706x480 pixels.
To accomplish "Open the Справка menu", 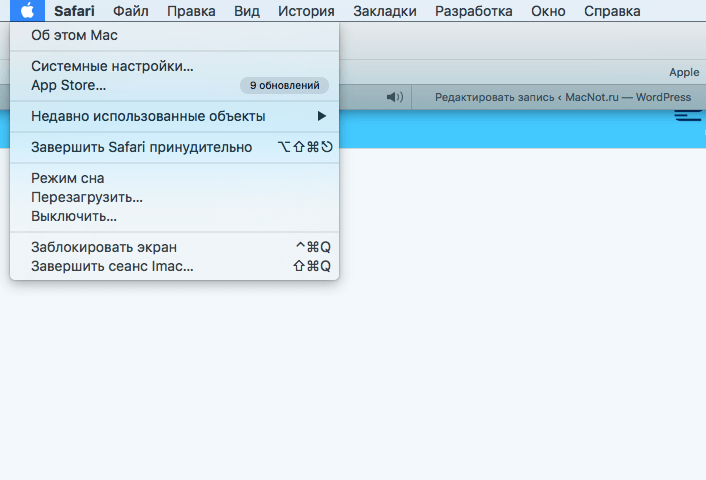I will [612, 11].
